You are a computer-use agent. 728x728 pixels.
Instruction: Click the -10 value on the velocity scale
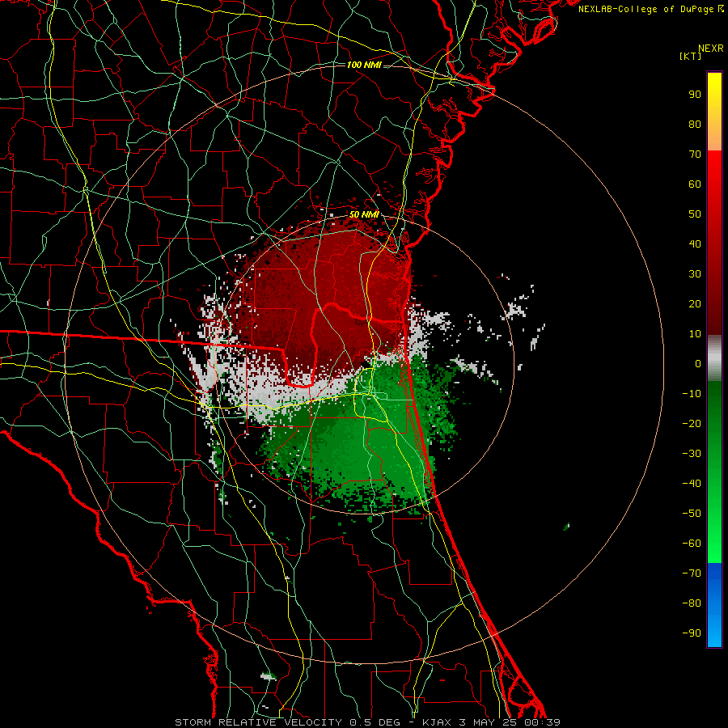click(692, 394)
